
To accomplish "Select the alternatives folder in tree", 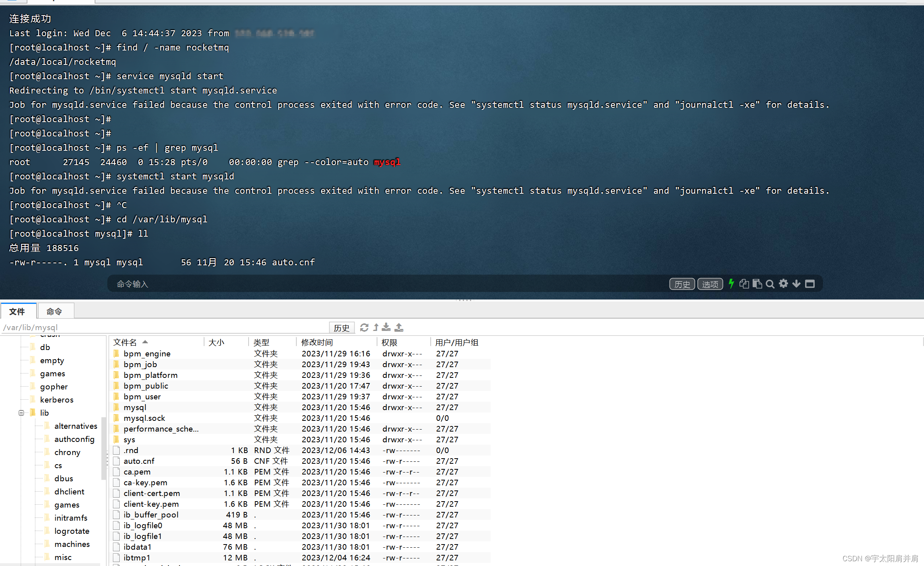I will coord(76,426).
